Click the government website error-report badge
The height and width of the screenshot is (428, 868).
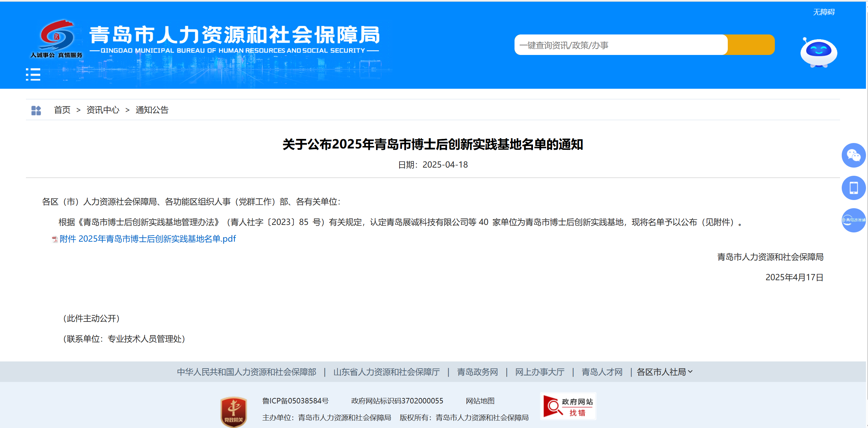(x=568, y=406)
